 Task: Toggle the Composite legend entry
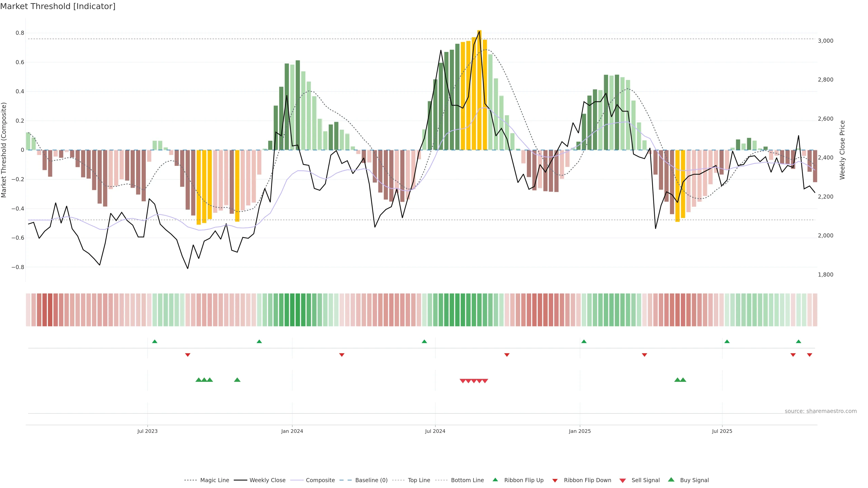320,480
